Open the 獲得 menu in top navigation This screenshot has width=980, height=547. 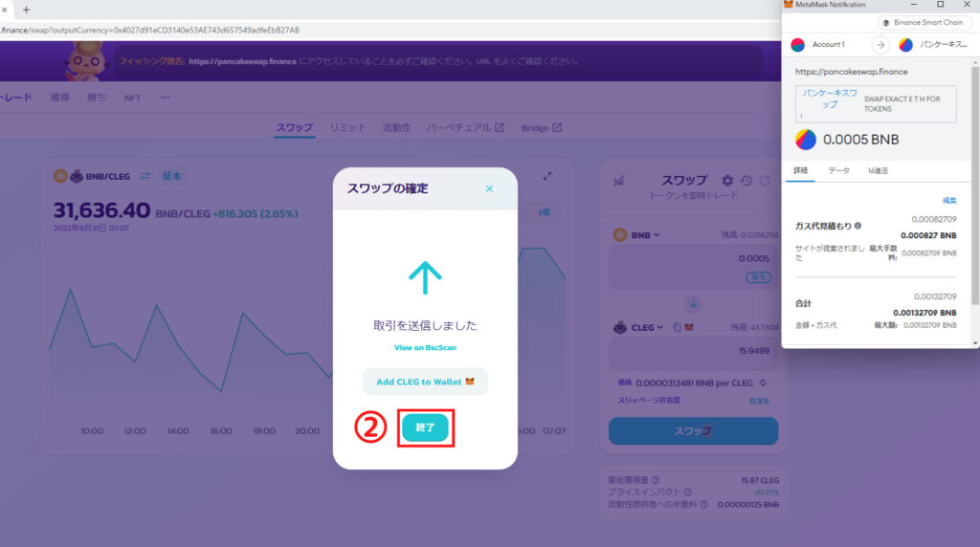60,98
